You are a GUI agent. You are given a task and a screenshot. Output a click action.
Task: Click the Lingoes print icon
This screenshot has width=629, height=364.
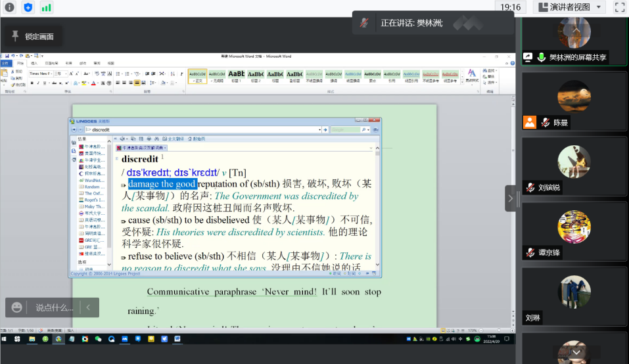tap(149, 139)
